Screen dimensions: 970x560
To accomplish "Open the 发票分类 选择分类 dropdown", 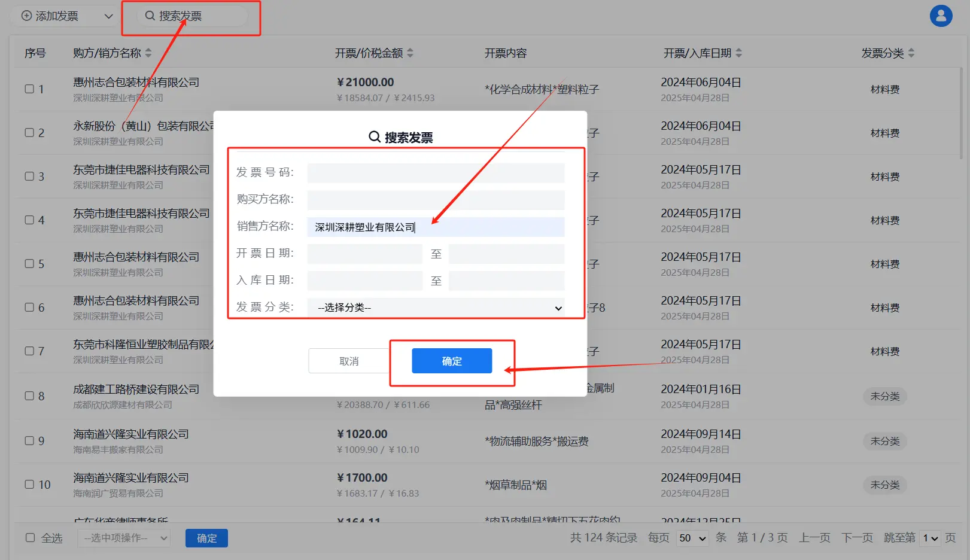I will pos(436,308).
